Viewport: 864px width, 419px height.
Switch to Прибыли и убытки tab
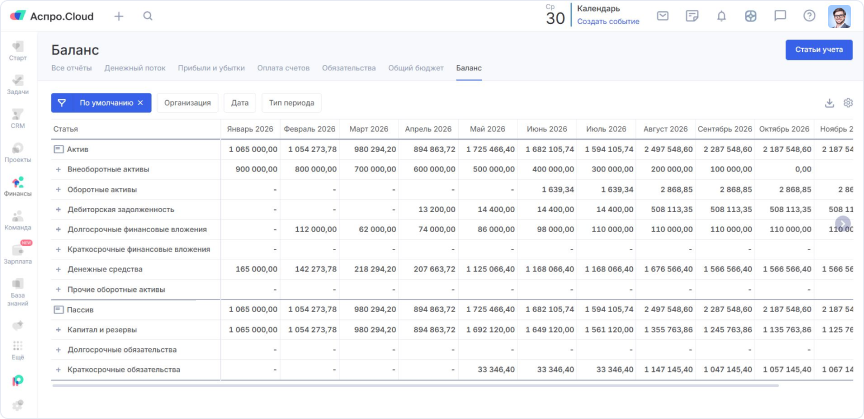point(211,68)
